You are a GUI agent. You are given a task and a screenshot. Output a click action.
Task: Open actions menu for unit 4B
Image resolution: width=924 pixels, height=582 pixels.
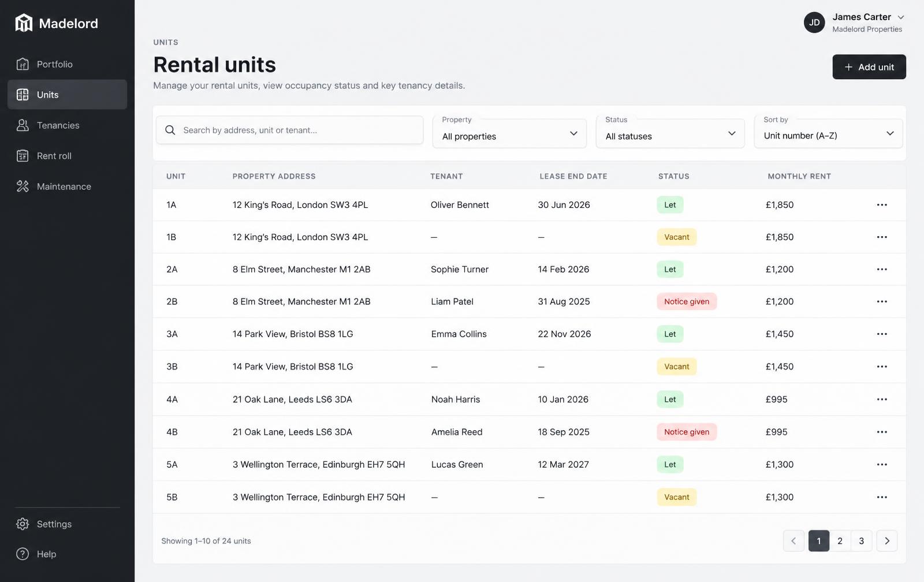882,432
